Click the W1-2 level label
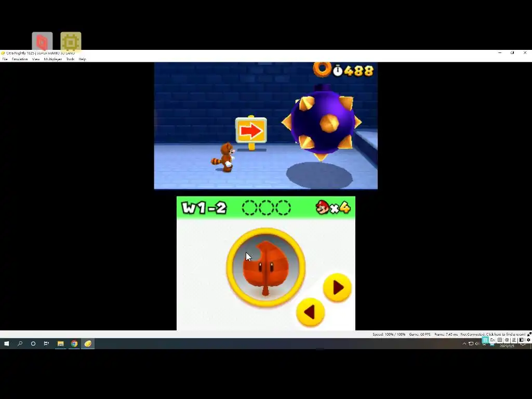 tap(204, 208)
